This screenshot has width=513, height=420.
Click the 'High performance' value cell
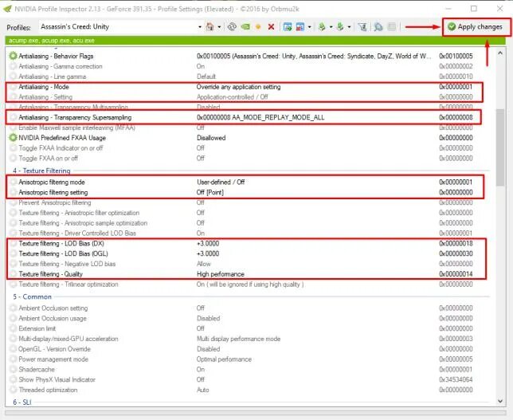(x=221, y=274)
